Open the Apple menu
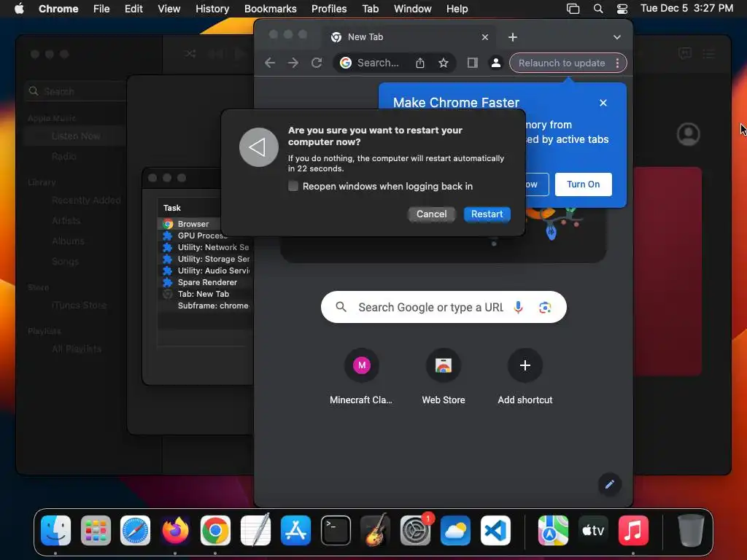747x560 pixels. click(19, 9)
